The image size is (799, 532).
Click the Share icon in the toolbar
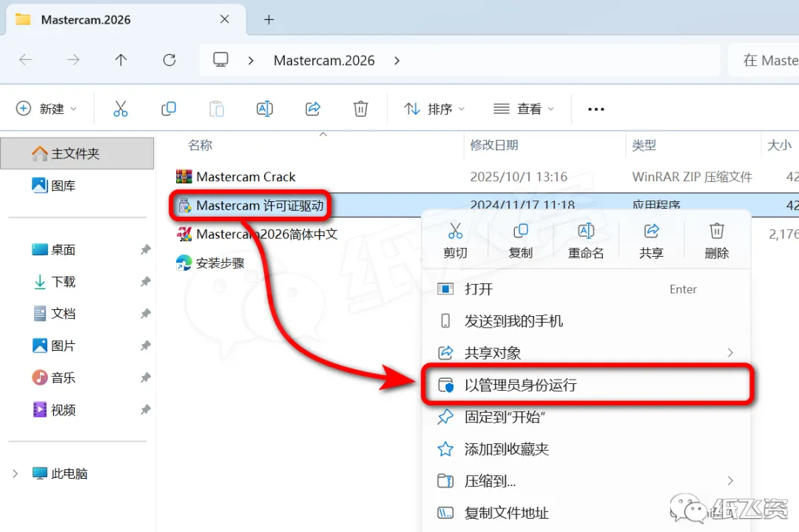pos(312,109)
